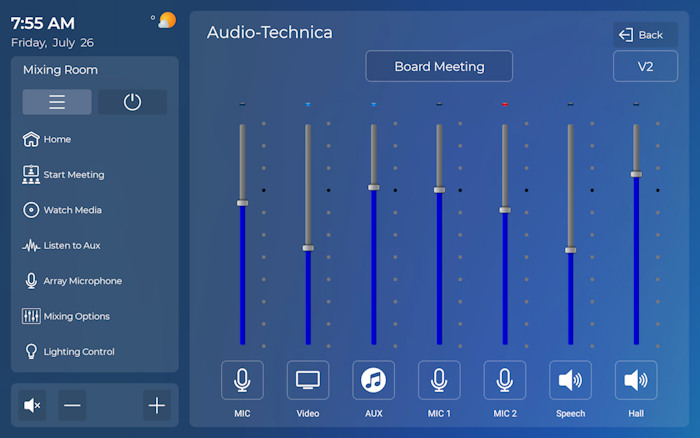Click the Start Meeting people icon

tap(31, 174)
